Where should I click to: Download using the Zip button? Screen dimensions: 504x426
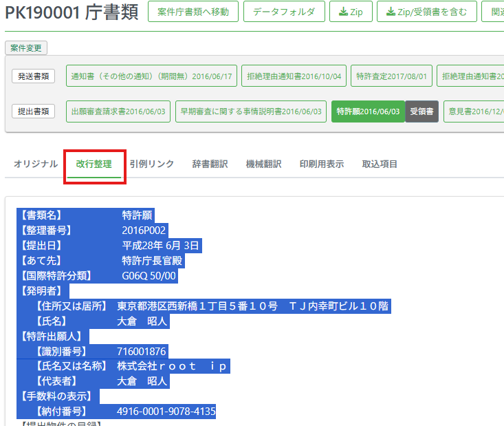[x=351, y=12]
